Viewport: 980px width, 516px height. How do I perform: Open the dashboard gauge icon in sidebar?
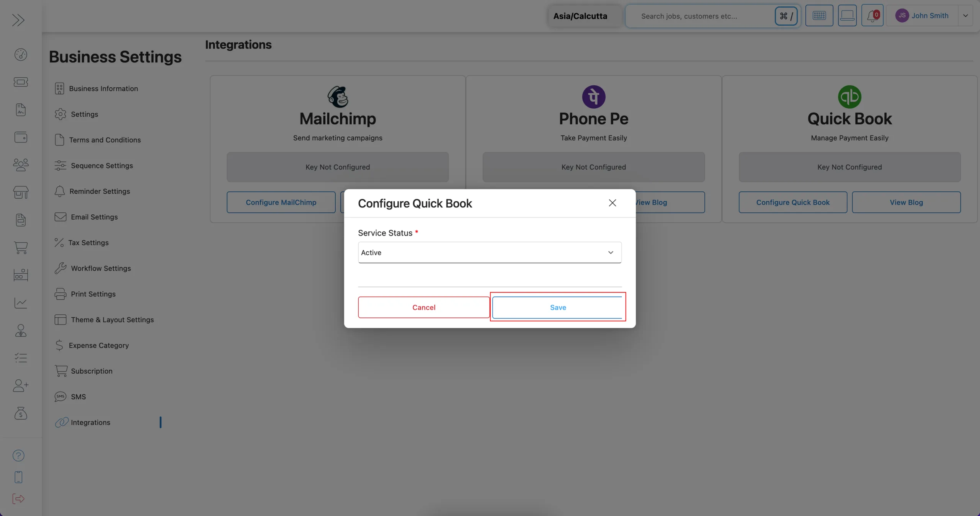21,55
